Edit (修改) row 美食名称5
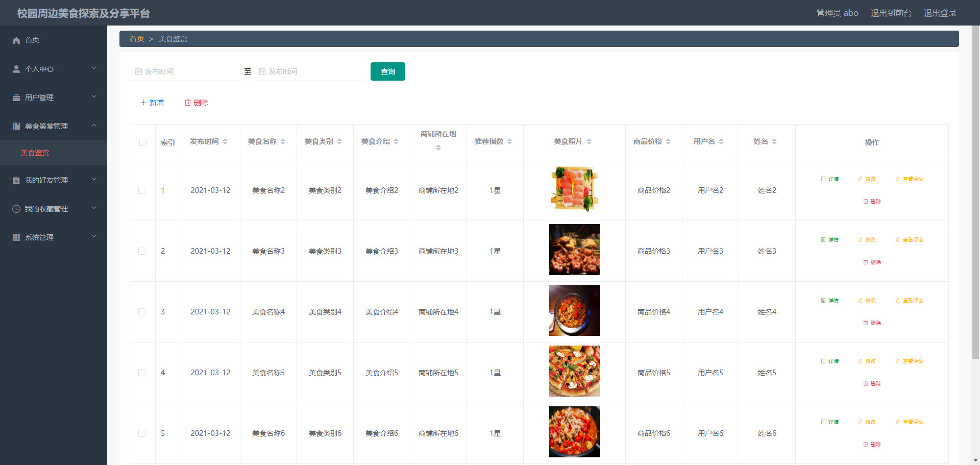Image resolution: width=980 pixels, height=465 pixels. pos(867,361)
